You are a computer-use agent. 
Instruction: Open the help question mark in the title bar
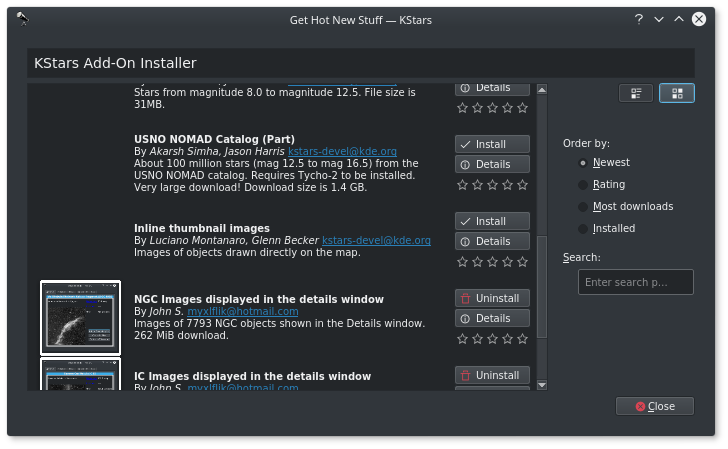click(639, 20)
